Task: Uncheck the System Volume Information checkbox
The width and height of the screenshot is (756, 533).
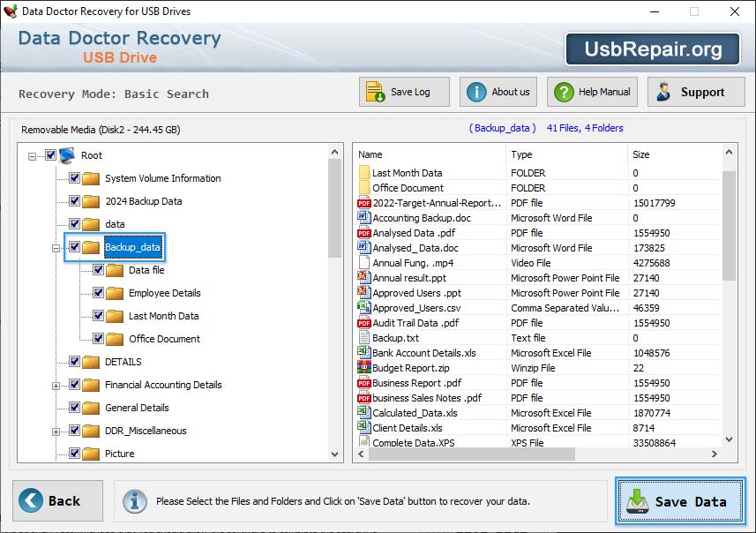Action: tap(74, 177)
